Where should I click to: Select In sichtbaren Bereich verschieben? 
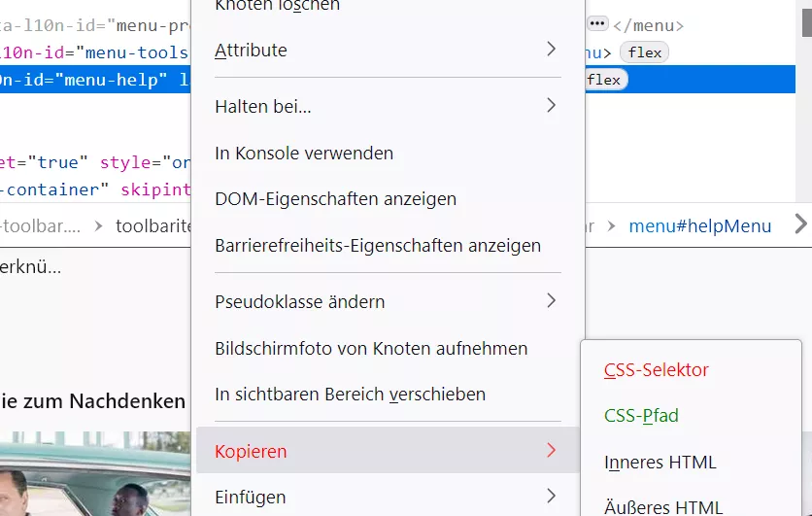coord(388,395)
